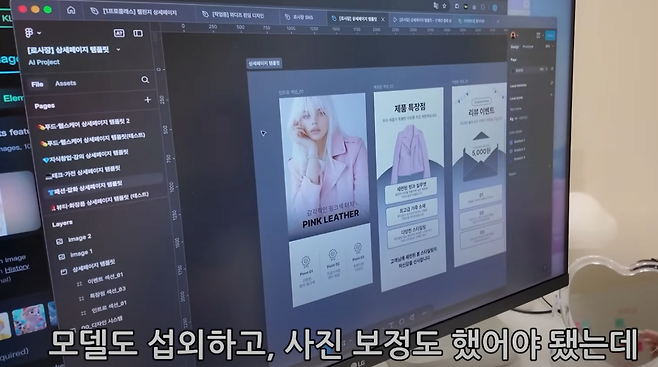Click the Layers heading in left panel

[x=62, y=224]
